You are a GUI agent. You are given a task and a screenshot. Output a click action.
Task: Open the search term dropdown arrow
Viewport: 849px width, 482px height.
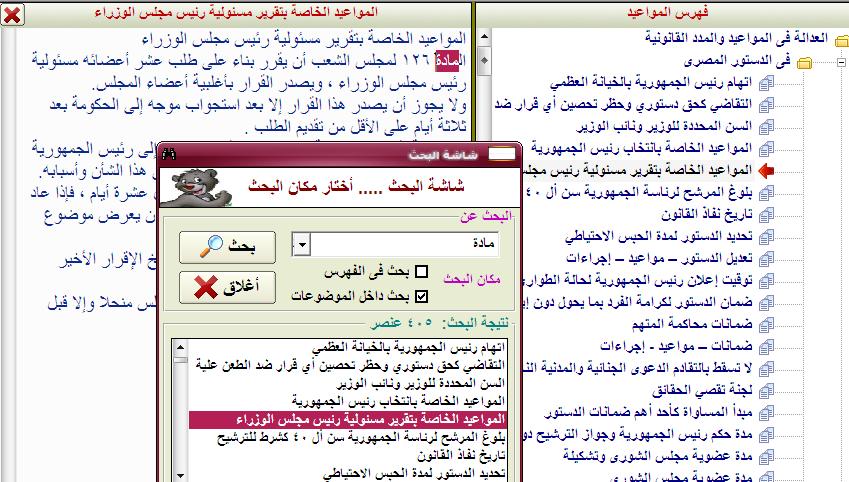coord(302,244)
